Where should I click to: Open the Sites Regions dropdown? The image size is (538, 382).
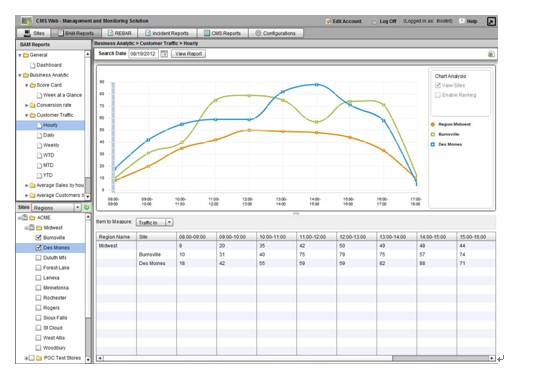(x=56, y=208)
